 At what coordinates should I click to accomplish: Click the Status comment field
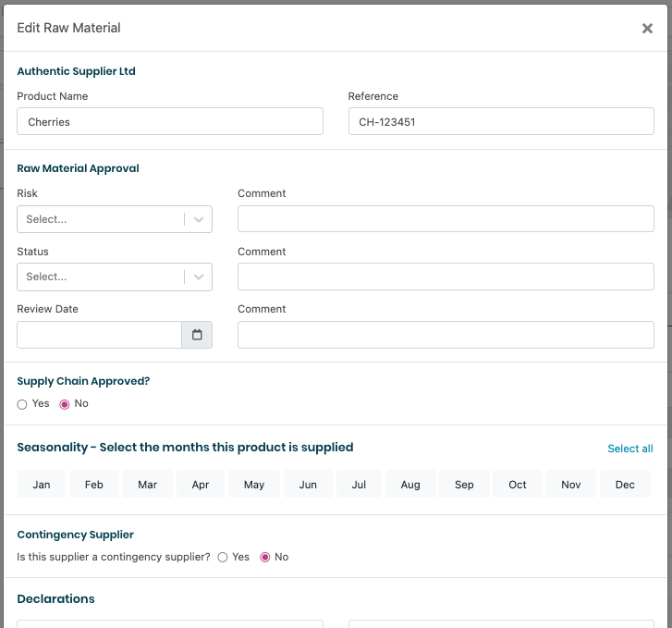point(446,277)
